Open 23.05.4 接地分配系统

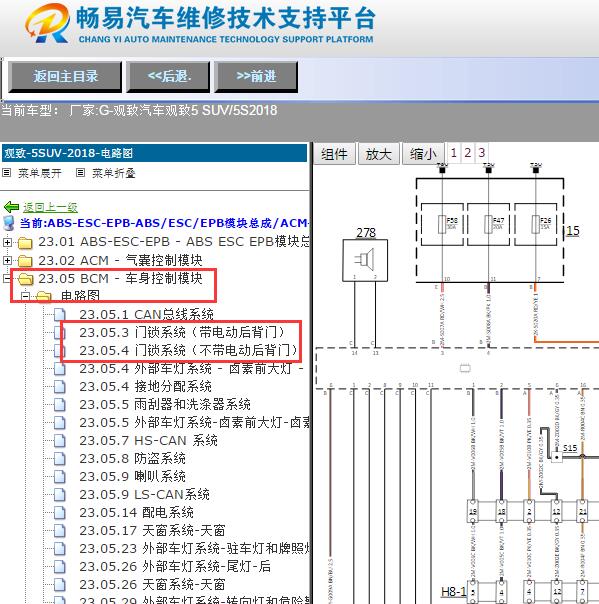(145, 386)
